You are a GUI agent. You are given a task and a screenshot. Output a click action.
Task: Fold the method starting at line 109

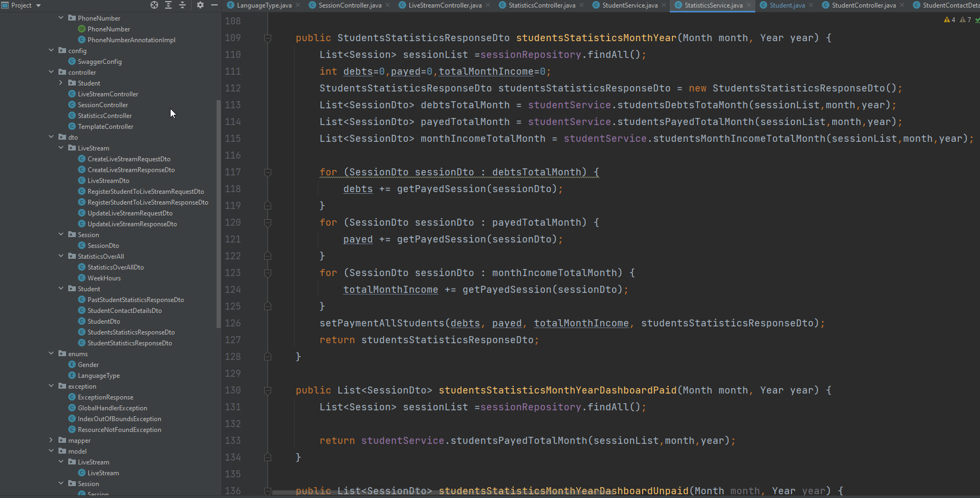coord(267,38)
